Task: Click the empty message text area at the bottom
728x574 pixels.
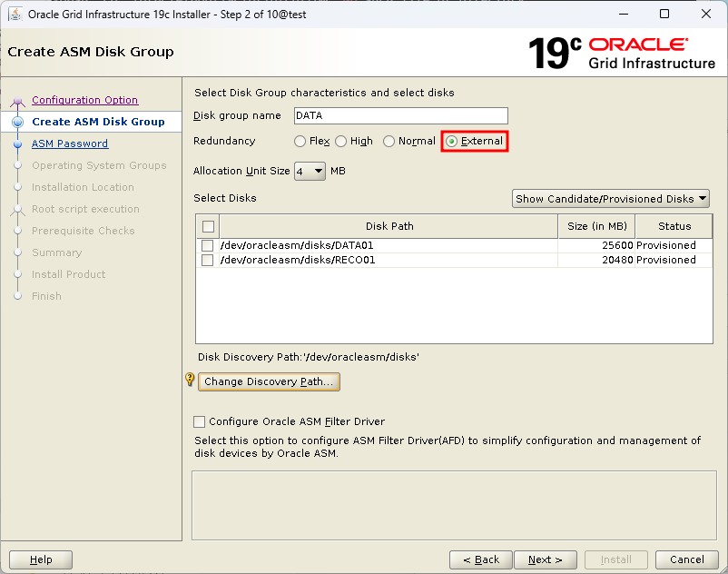Action: coord(454,506)
